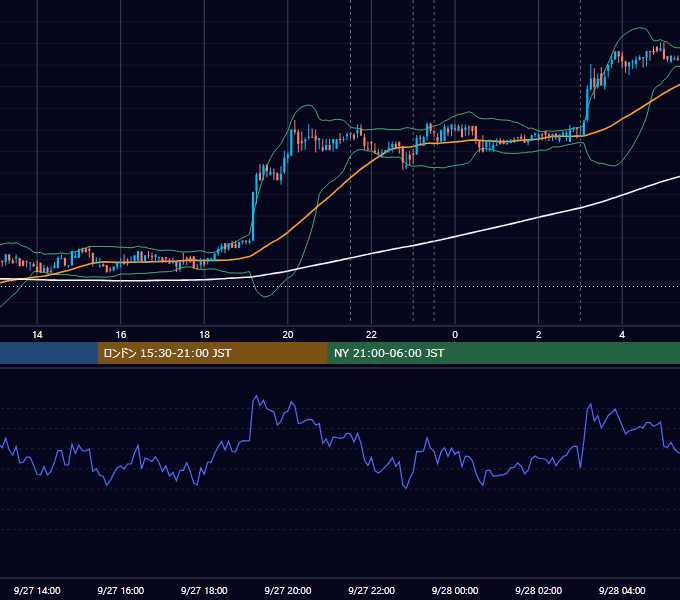Click the 9/27 20:00 date label
680x600 pixels.
click(288, 590)
